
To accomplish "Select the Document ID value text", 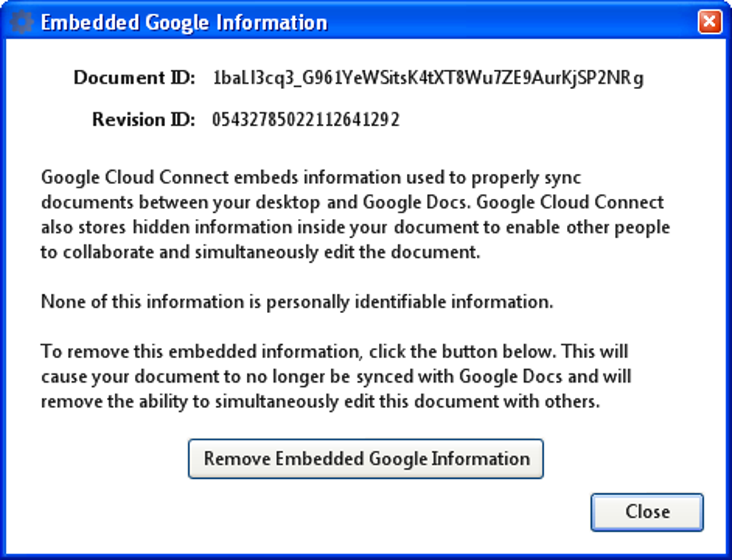I will 428,77.
